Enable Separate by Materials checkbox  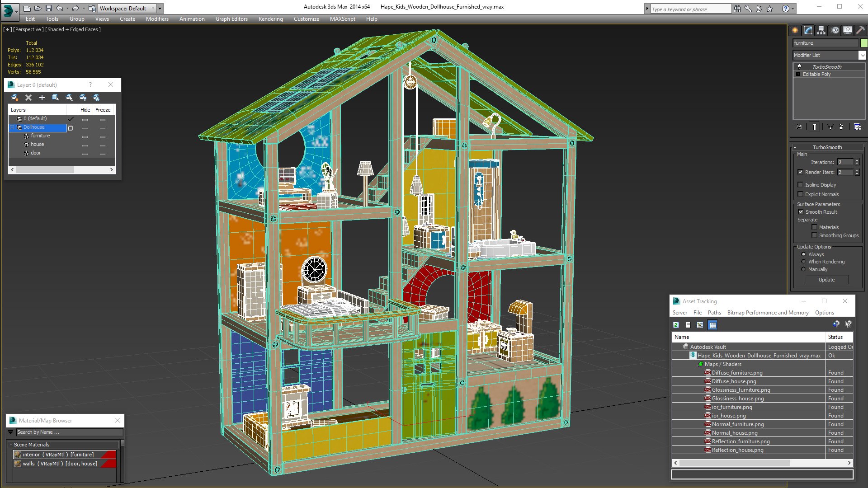click(x=815, y=227)
